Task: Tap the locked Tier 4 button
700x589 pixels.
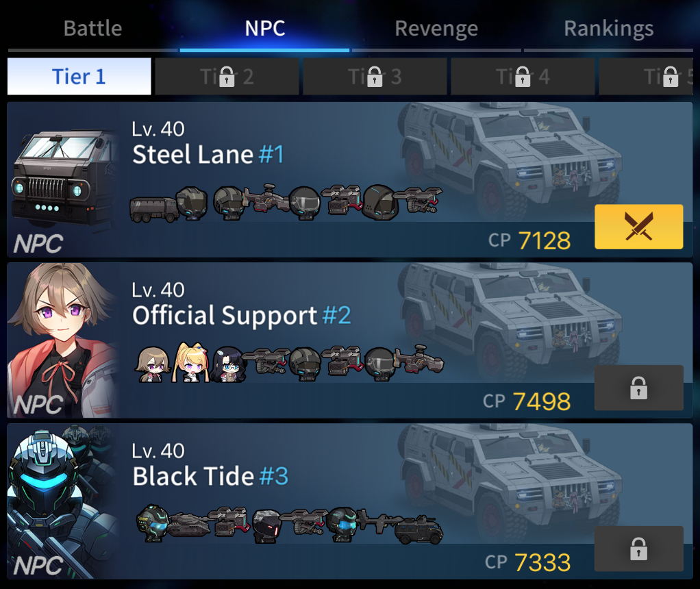Action: pyautogui.click(x=523, y=76)
